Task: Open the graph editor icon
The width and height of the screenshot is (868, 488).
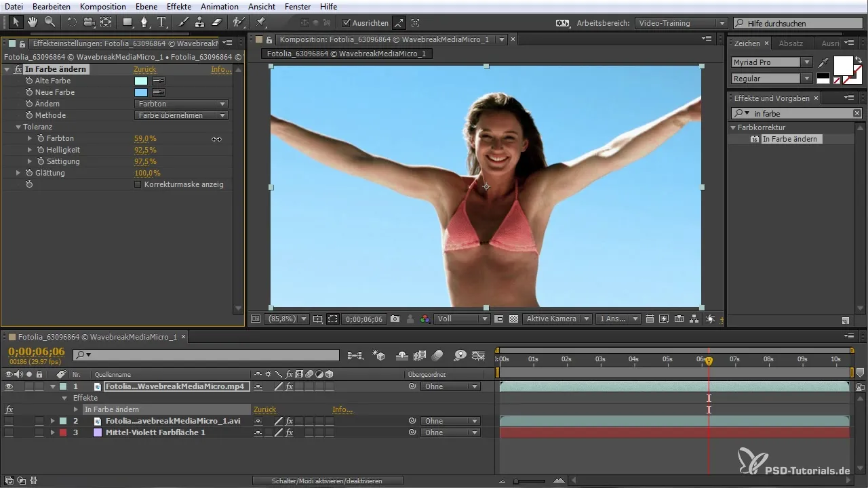Action: [x=479, y=354]
